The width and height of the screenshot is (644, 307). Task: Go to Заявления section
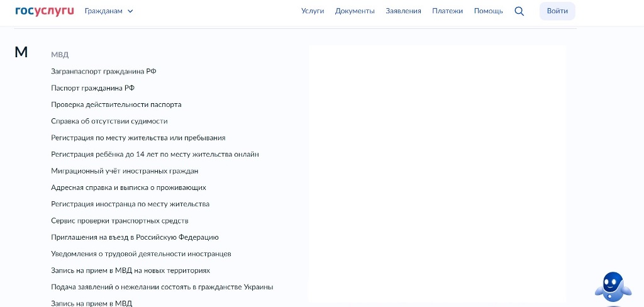point(403,11)
